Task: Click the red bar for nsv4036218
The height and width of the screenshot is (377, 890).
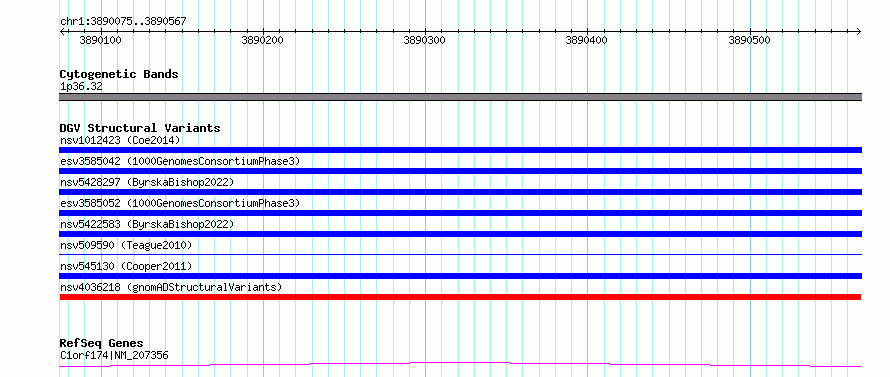Action: 460,297
